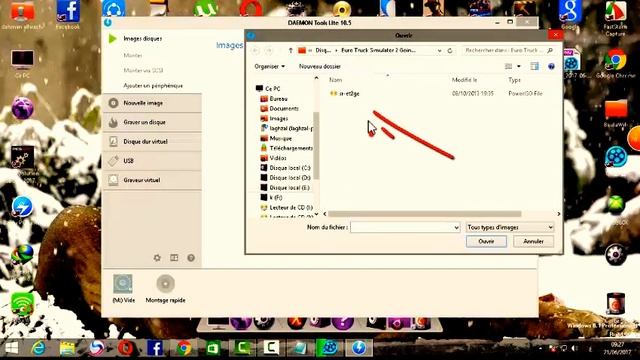
Task: Select Ce PC in navigation tree
Action: click(268, 89)
